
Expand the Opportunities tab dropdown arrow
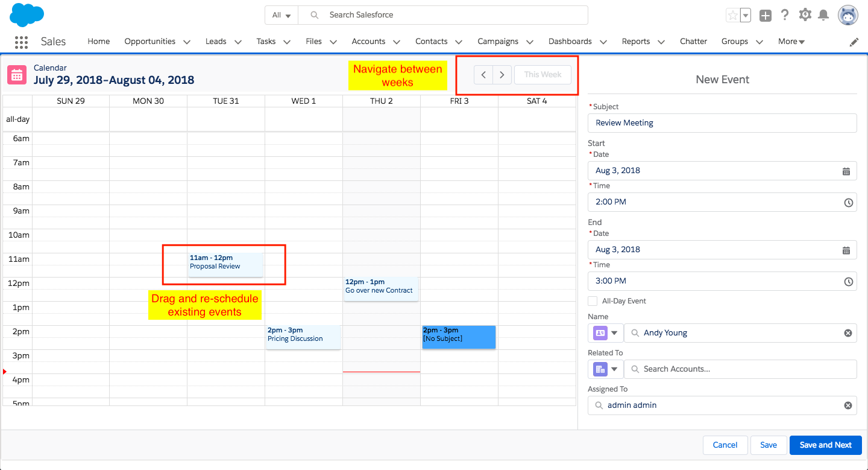click(x=187, y=42)
